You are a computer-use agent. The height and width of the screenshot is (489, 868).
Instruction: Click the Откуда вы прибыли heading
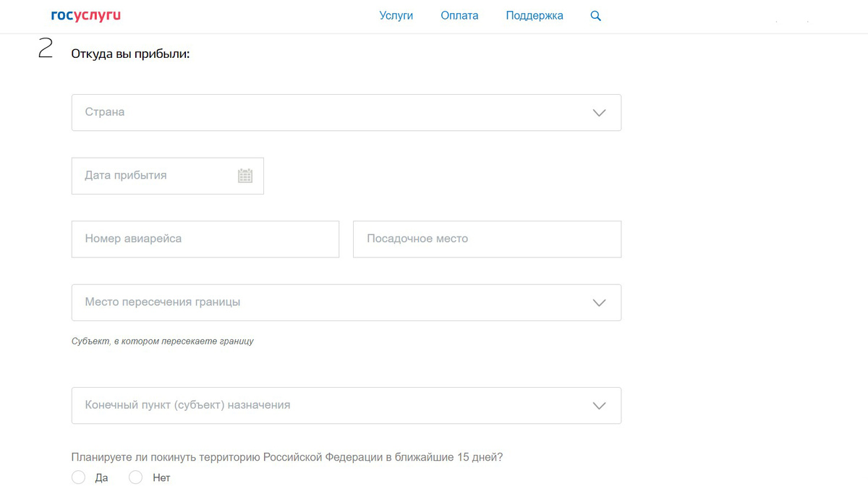[130, 54]
